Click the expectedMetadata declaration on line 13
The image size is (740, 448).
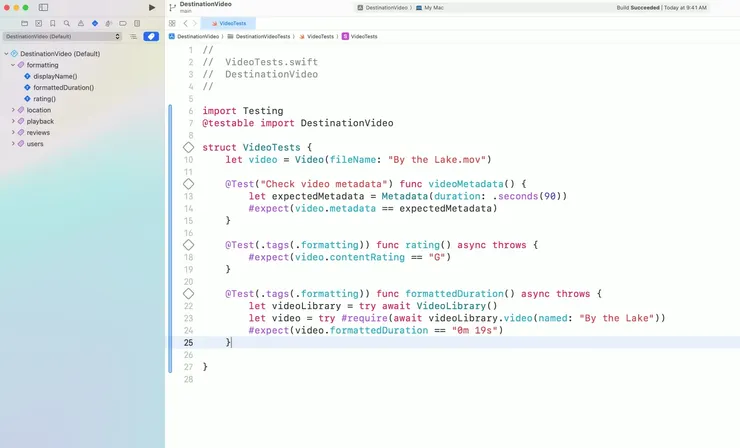click(x=318, y=196)
